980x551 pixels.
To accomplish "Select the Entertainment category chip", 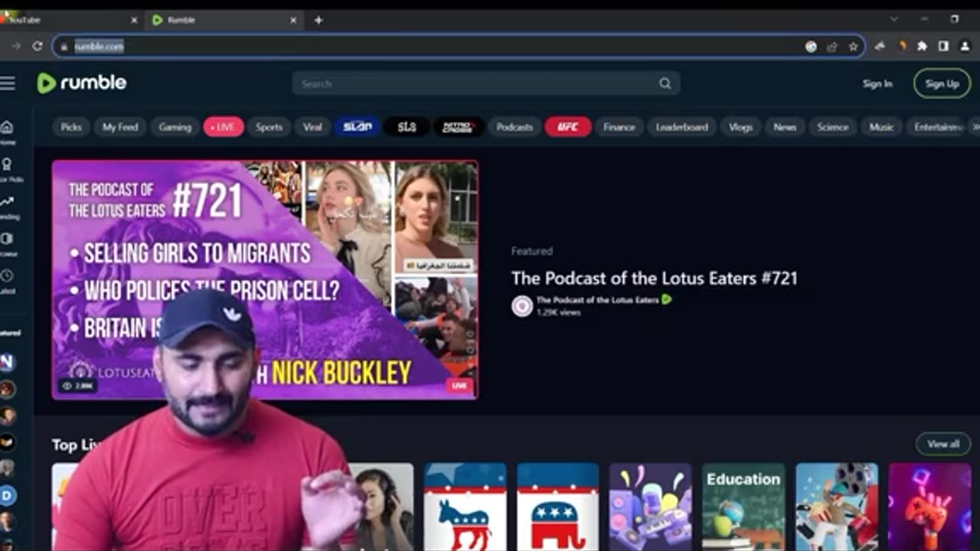I will click(x=937, y=127).
